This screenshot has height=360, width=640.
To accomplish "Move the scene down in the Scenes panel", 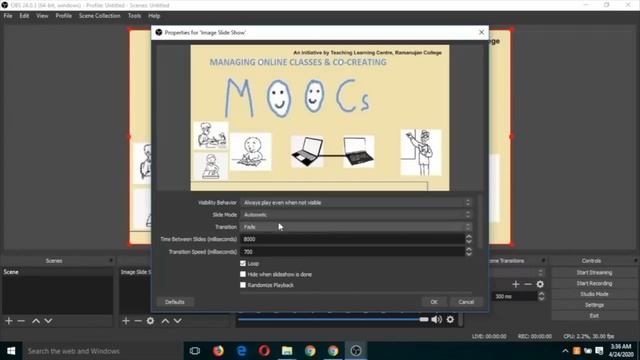I will (48, 321).
